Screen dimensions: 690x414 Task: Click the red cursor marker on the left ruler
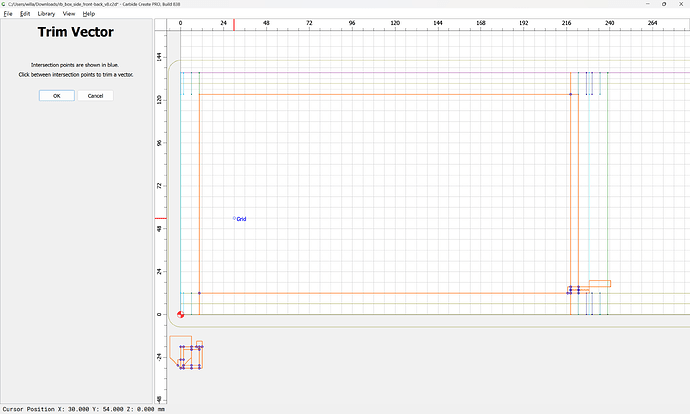[x=159, y=218]
